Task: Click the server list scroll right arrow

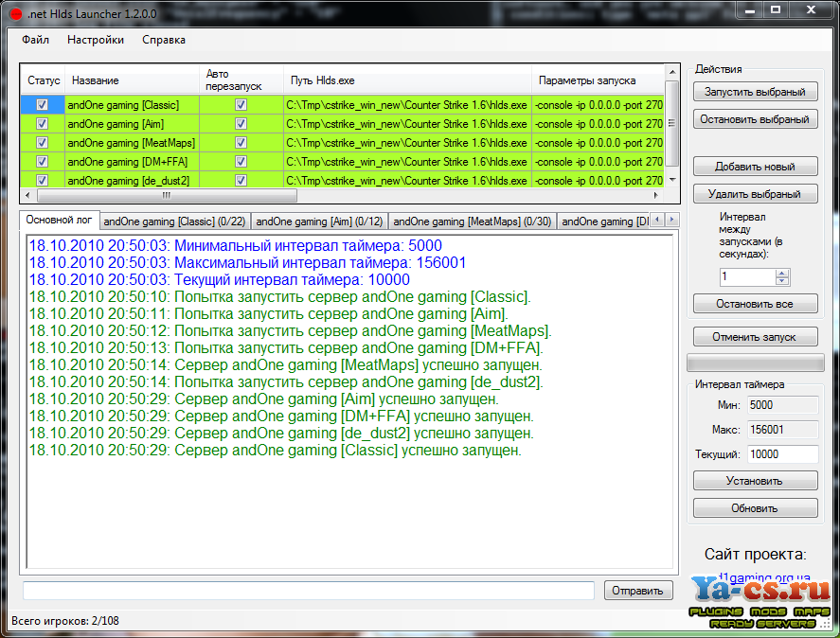Action: coord(656,196)
